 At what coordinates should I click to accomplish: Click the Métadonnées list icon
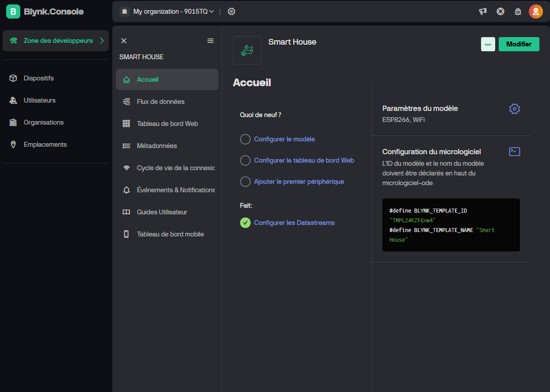[x=126, y=146]
